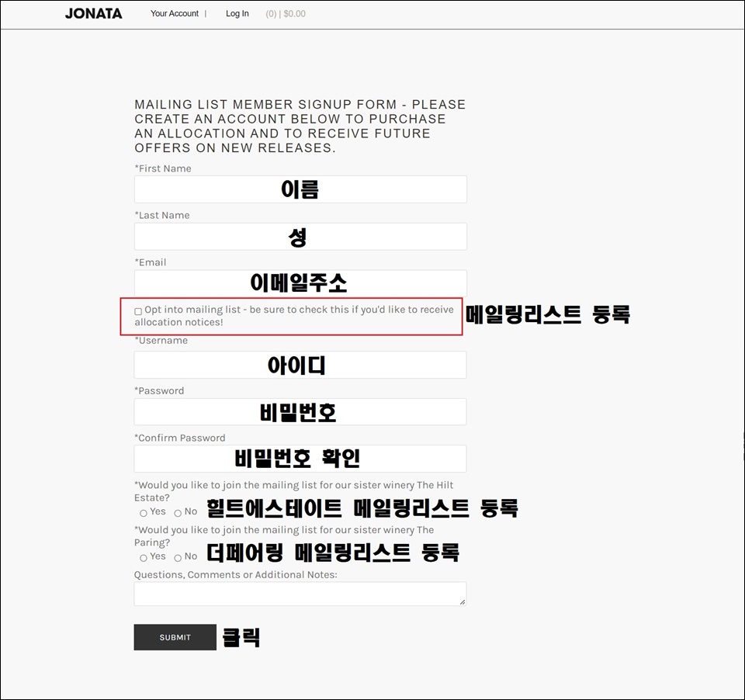Open the Your Account link
This screenshot has height=700, width=745.
[175, 14]
